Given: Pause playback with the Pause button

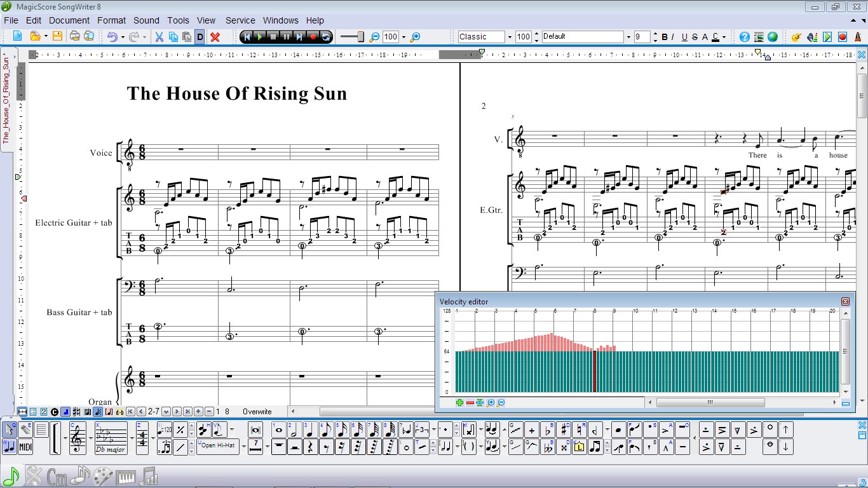Looking at the screenshot, I should click(x=287, y=37).
